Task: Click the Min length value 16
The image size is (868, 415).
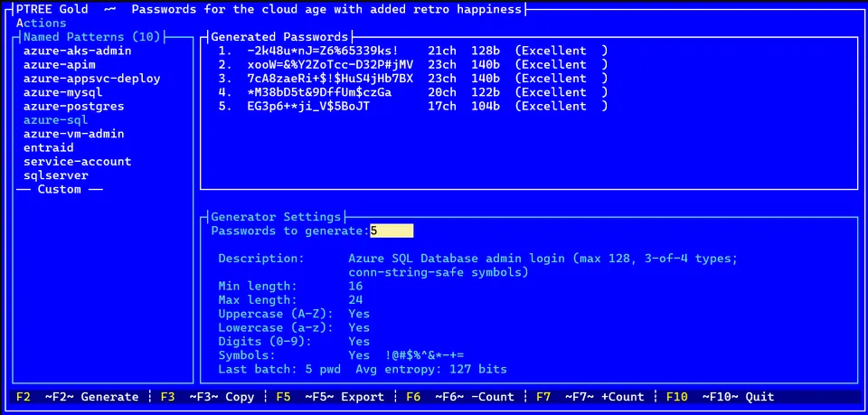Action: 355,286
